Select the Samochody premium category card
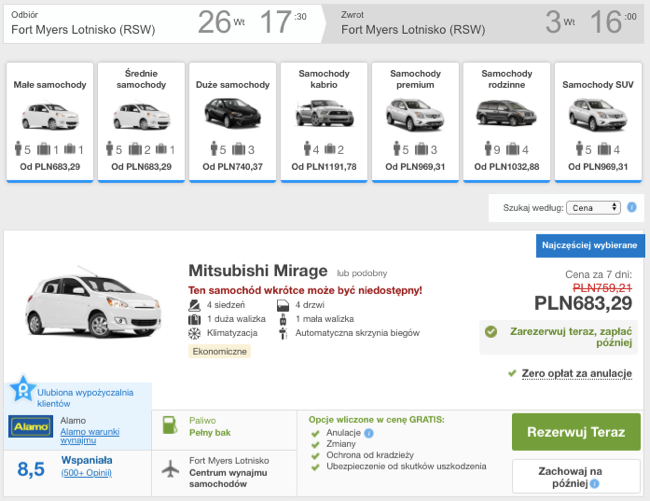Screen dimensions: 650x501 415,122
